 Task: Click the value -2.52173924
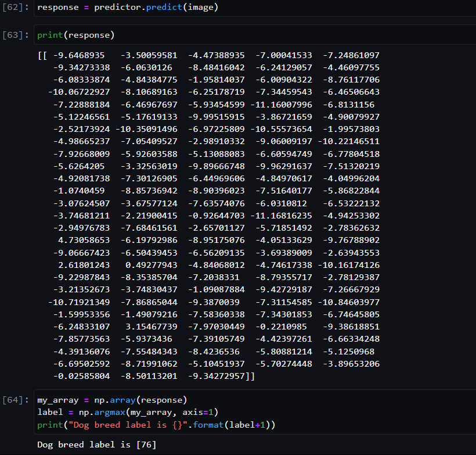tap(81, 129)
